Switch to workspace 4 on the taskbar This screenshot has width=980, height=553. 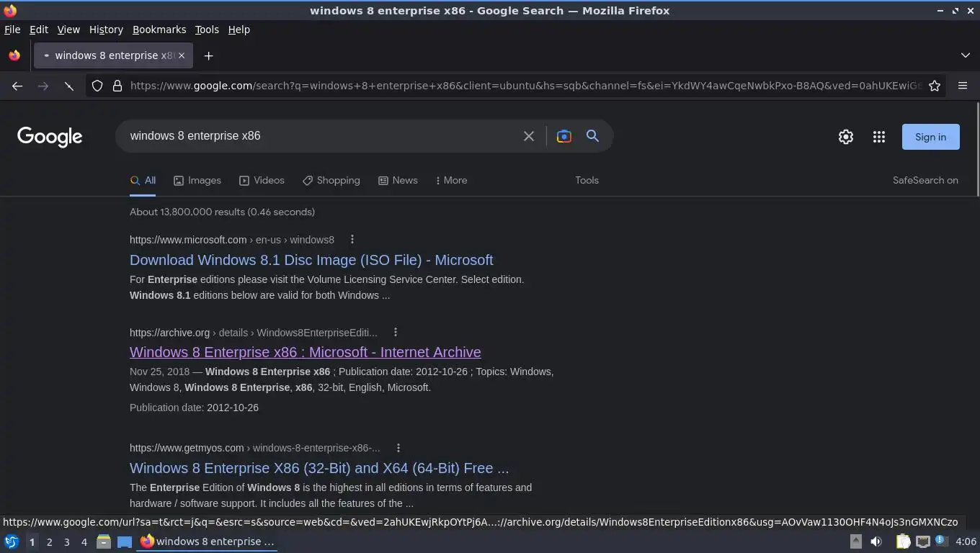[x=84, y=541]
